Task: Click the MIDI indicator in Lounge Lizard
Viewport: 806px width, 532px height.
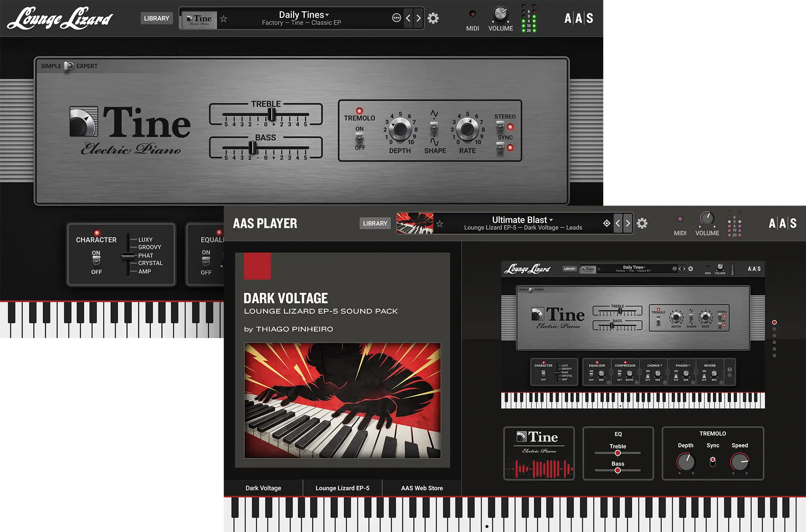Action: 472,14
